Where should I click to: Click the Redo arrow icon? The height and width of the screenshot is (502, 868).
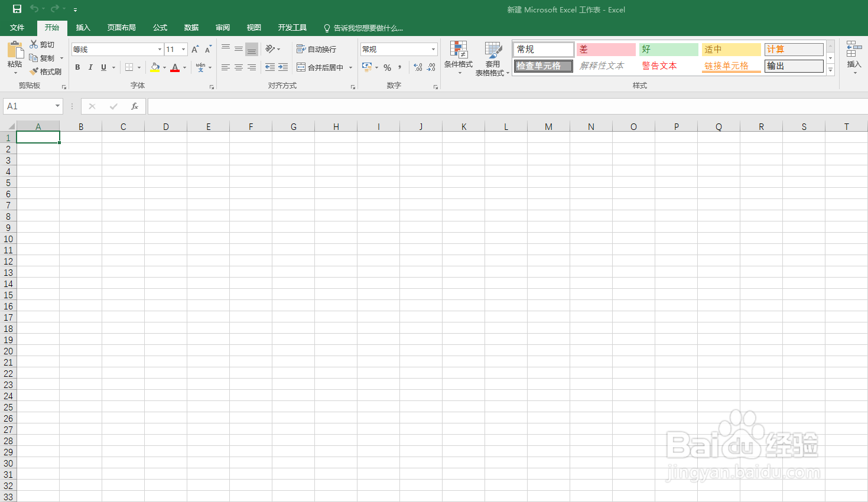(55, 9)
